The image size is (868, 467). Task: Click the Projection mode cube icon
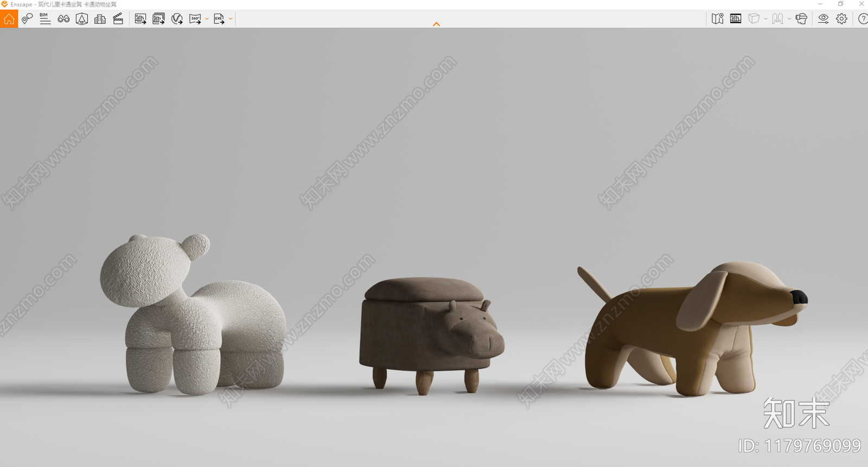click(754, 19)
